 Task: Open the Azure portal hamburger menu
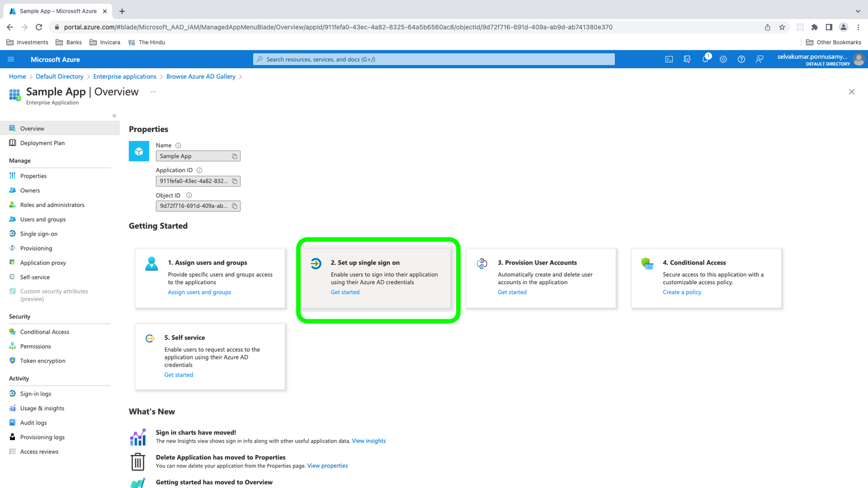point(11,59)
